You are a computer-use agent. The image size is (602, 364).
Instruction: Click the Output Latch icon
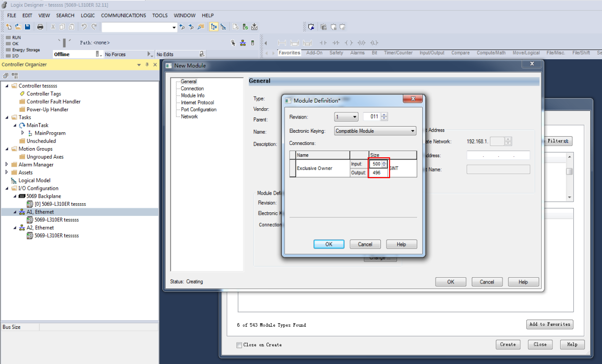tap(374, 42)
